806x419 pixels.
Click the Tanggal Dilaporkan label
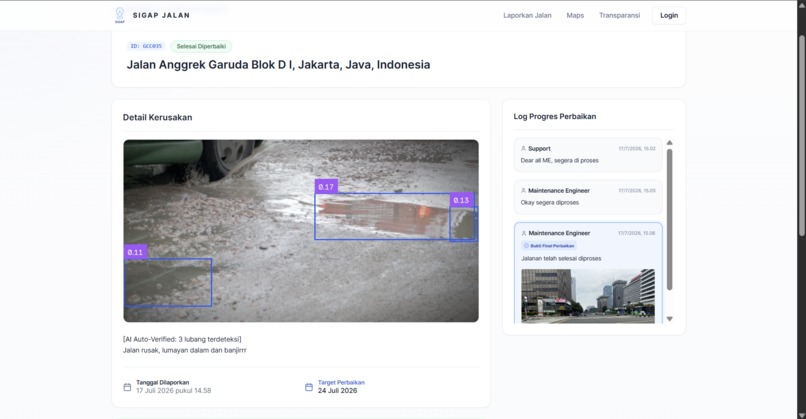[162, 382]
